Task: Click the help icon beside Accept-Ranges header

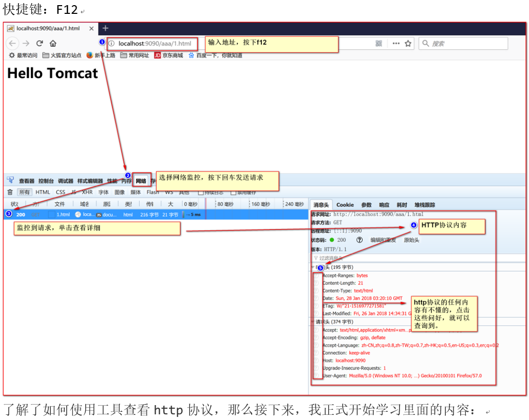Action: click(x=316, y=275)
